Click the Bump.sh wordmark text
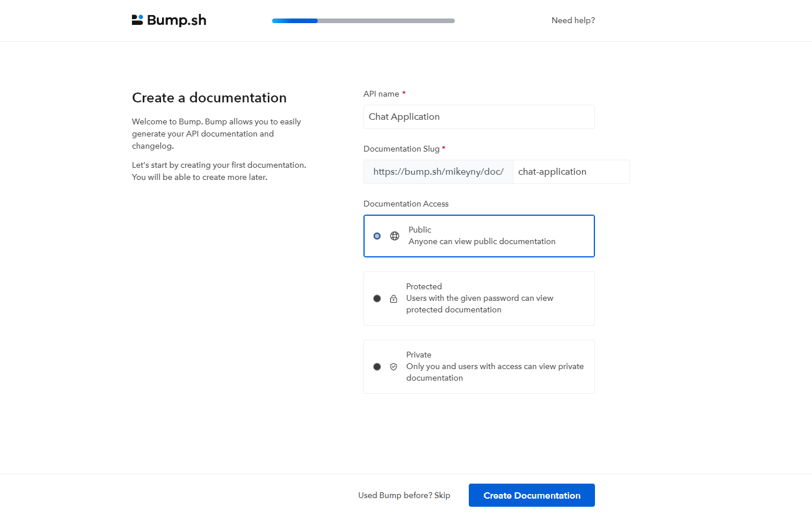 [x=177, y=19]
